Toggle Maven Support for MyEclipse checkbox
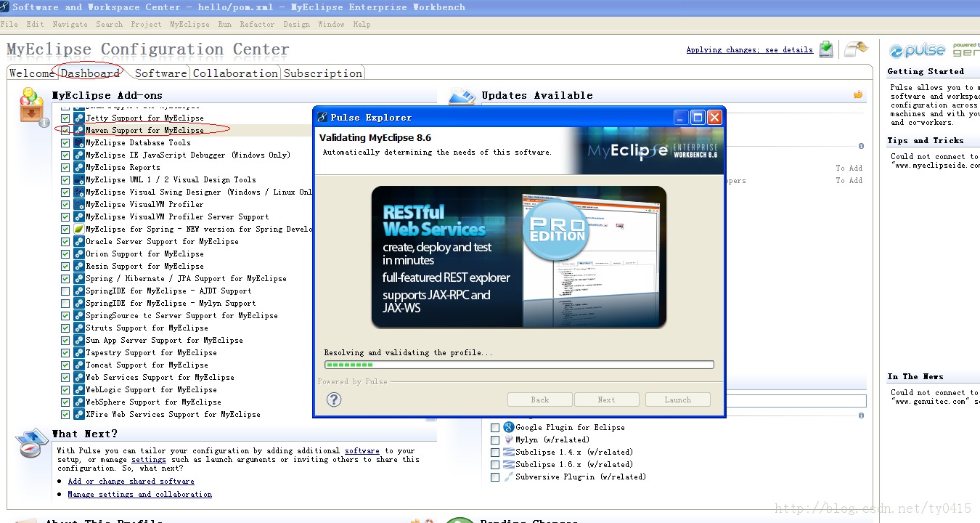The image size is (980, 523). 65,130
